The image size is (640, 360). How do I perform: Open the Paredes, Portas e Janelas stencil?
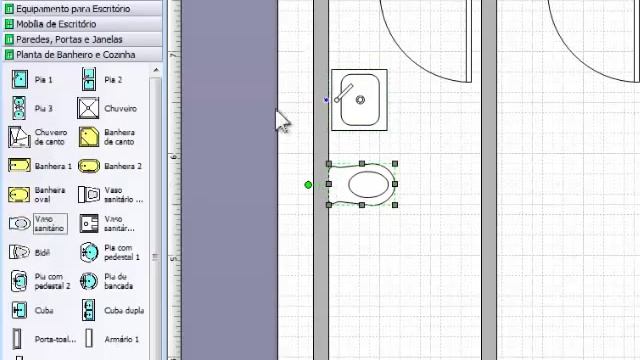[x=82, y=39]
